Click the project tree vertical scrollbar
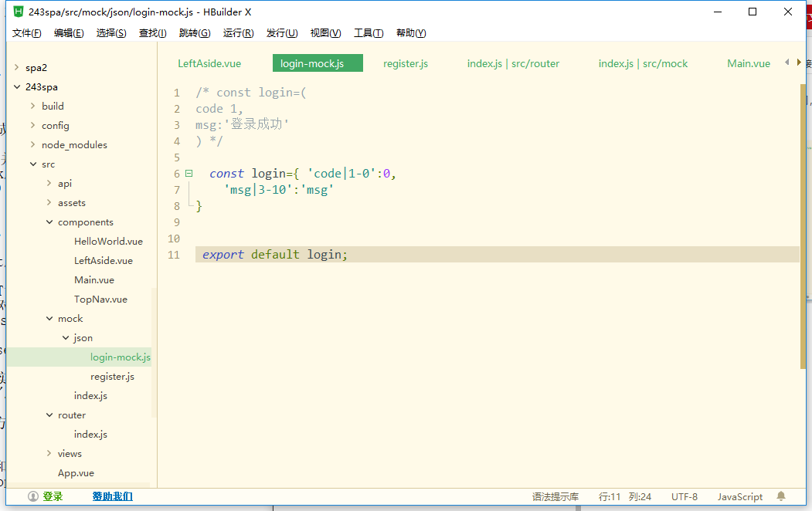The height and width of the screenshot is (511, 812). click(x=153, y=352)
